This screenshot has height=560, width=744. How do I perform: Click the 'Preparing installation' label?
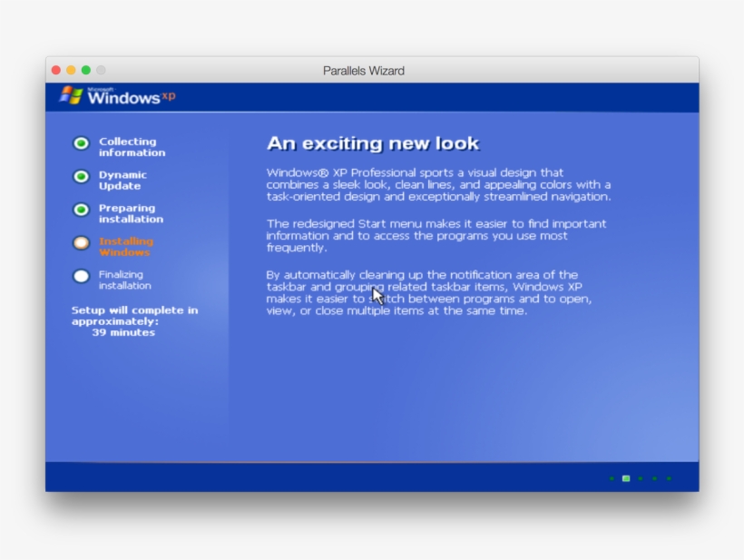[x=131, y=213]
